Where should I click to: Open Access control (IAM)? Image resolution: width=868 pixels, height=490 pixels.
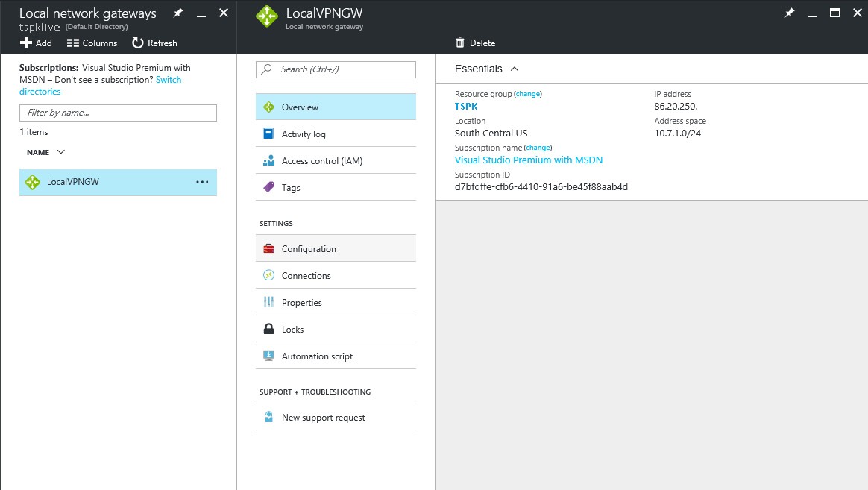point(336,160)
